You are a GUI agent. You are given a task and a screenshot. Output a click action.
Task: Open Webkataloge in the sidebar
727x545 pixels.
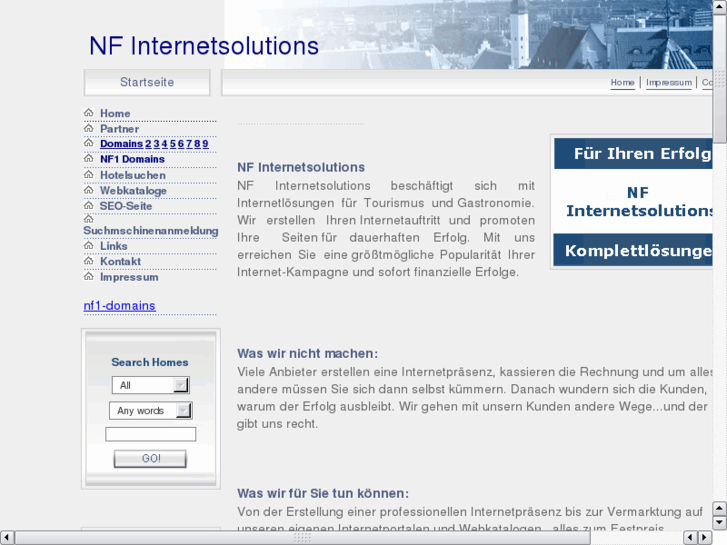point(133,191)
